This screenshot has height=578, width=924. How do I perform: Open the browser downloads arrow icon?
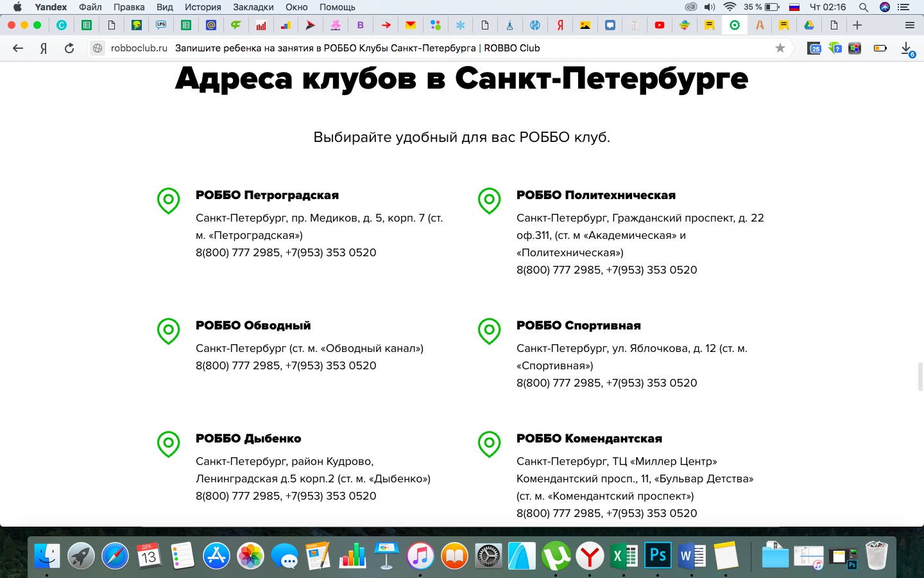coord(907,49)
